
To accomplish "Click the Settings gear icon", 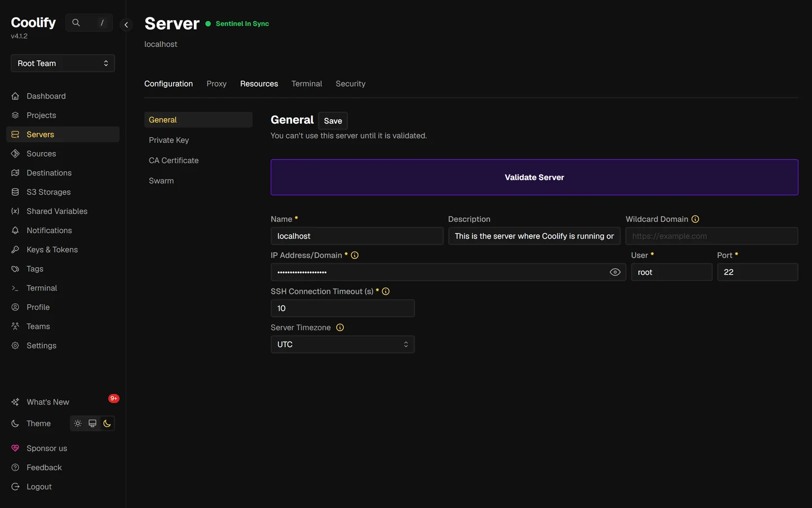I will (15, 345).
